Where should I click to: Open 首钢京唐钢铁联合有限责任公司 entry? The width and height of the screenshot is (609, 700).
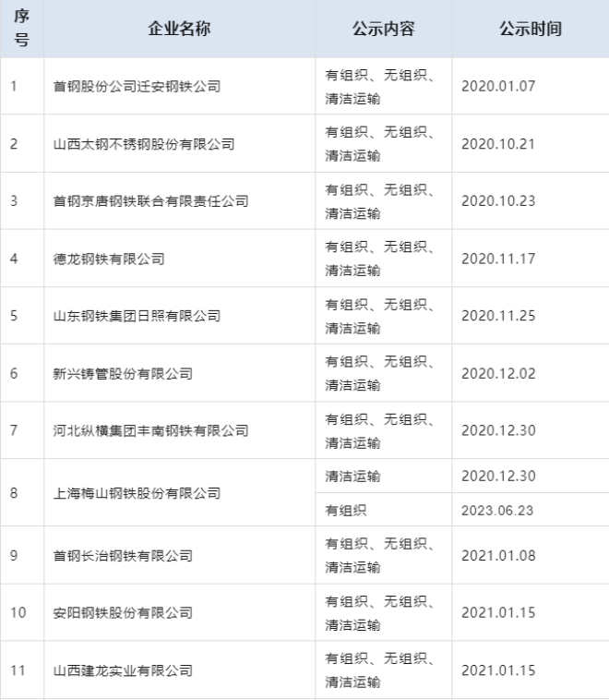150,201
